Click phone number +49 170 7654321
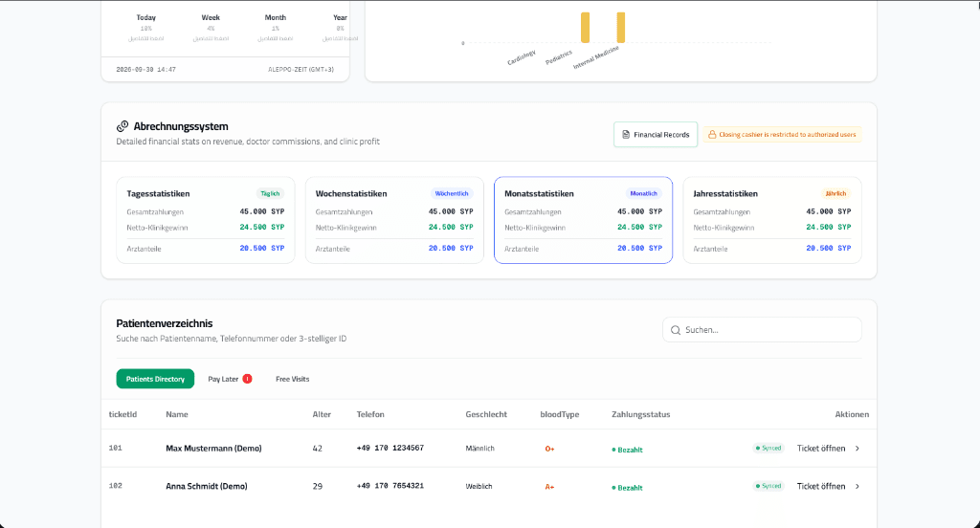The height and width of the screenshot is (528, 980). point(390,486)
